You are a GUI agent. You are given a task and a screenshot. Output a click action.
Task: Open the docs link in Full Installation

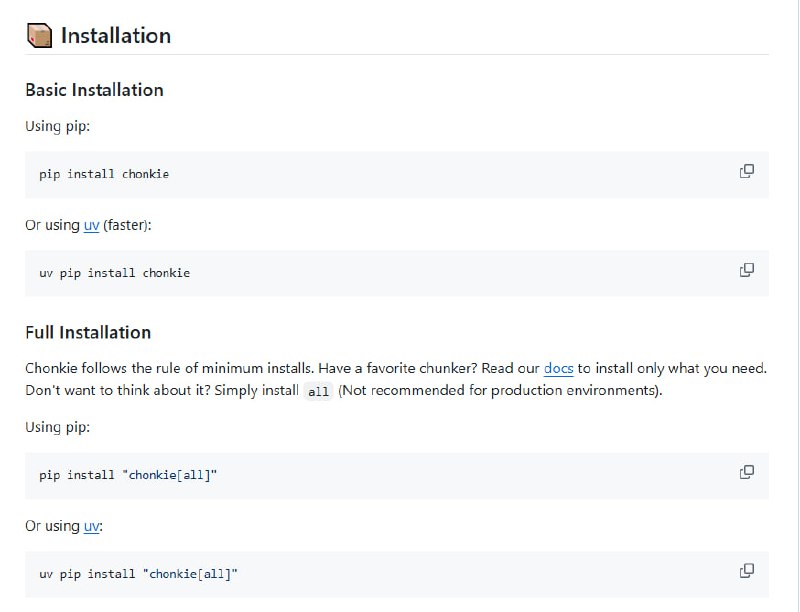[558, 368]
